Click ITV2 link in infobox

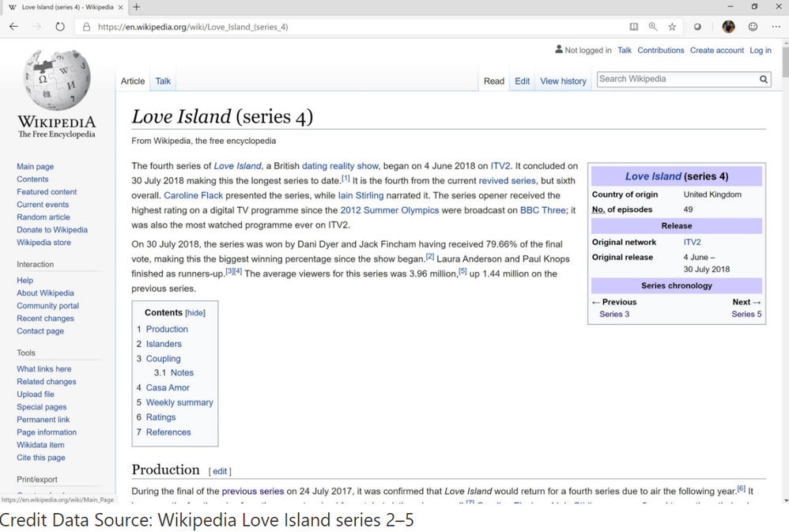(x=692, y=242)
